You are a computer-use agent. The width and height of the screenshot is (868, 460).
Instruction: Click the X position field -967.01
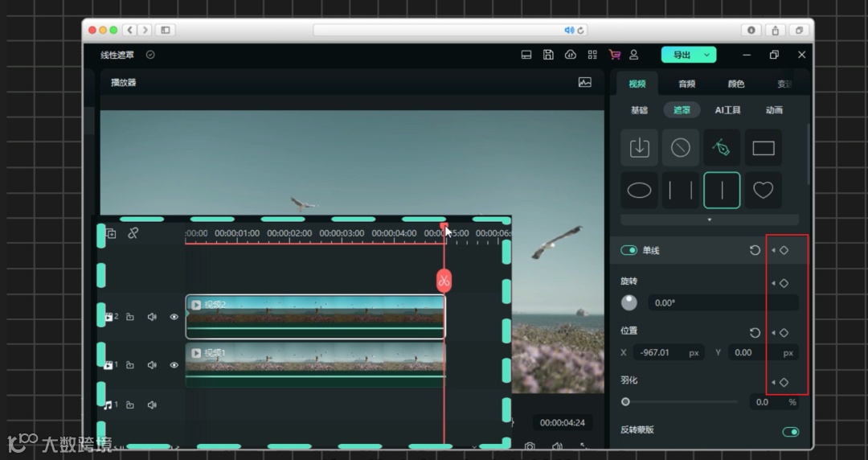coord(669,352)
